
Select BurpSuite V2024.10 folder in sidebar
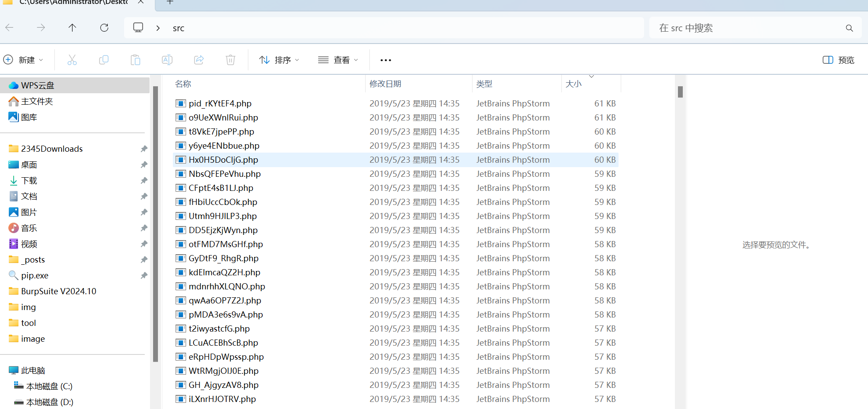point(59,291)
